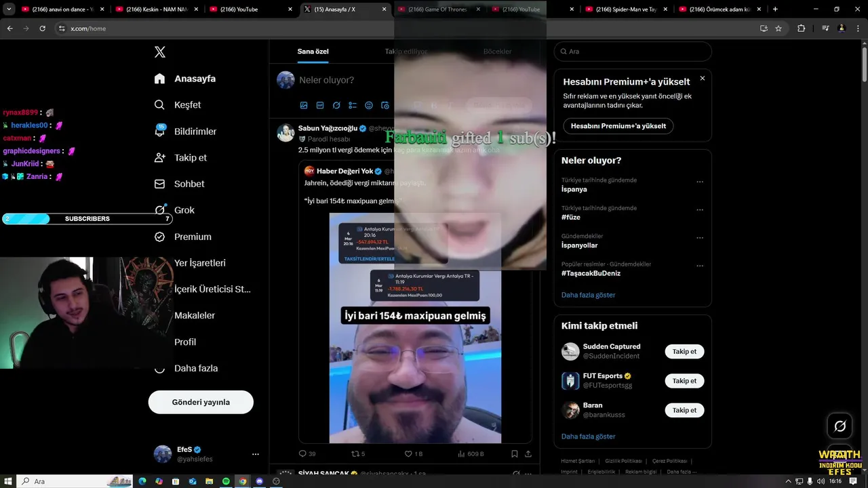The height and width of the screenshot is (488, 868).
Task: Open Spotify from taskbar
Action: [x=226, y=481]
